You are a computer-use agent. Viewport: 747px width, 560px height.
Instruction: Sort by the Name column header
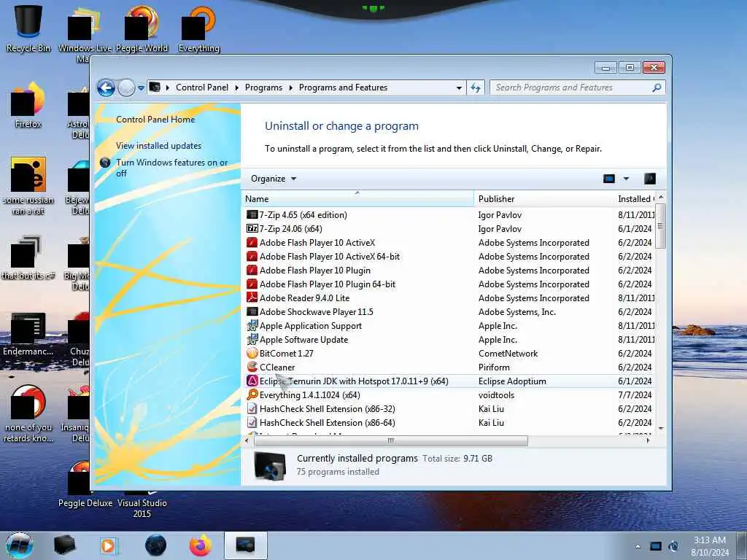click(357, 198)
